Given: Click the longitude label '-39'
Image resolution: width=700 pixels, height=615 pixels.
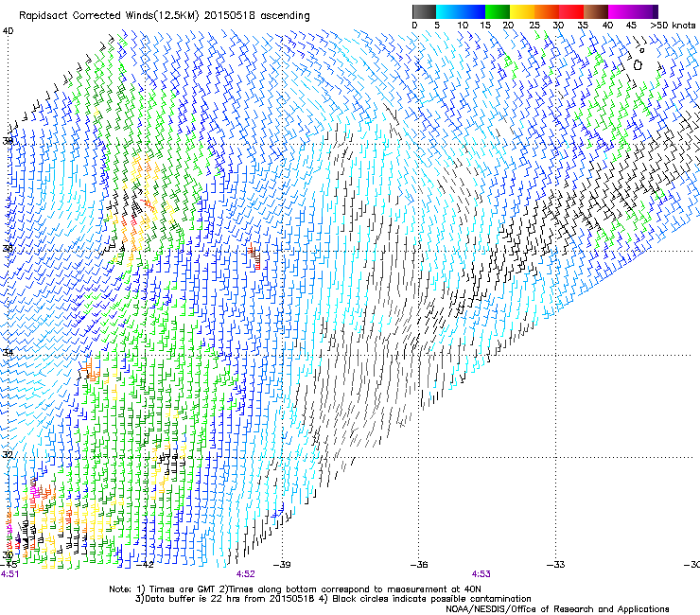Looking at the screenshot, I should [282, 565].
